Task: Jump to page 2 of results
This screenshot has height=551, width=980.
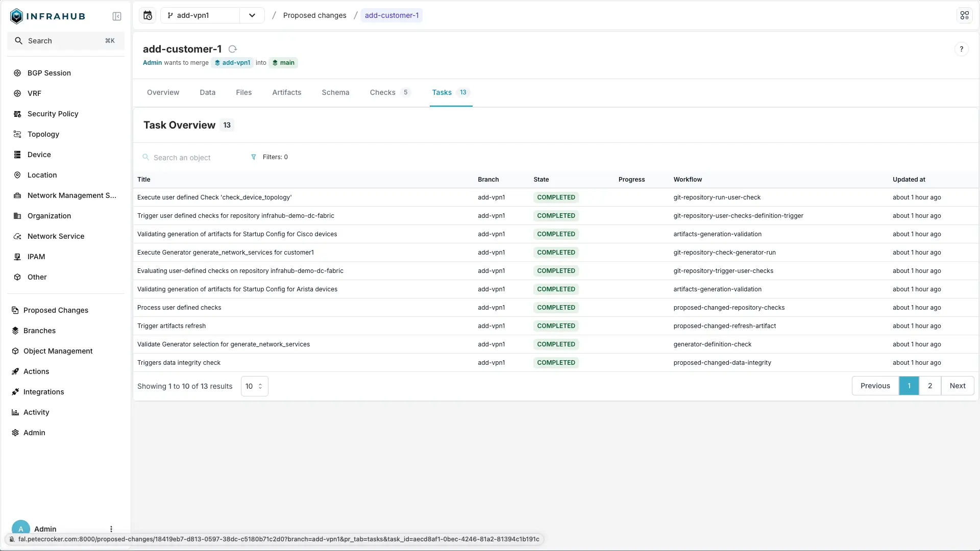Action: click(x=930, y=386)
